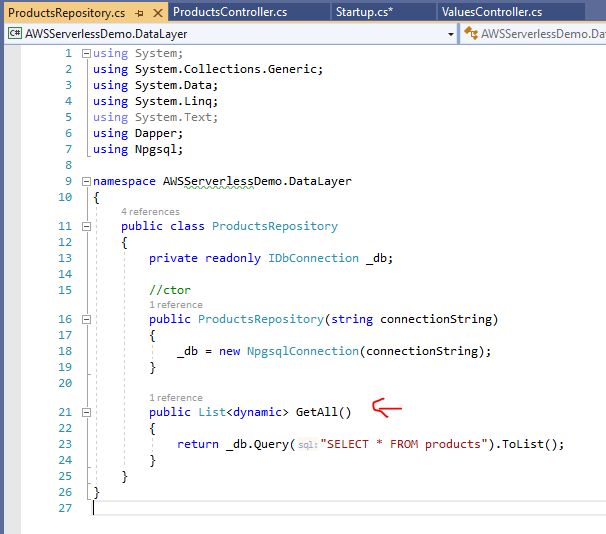Click the ToList() call on line 23
606x534 pixels.
[x=529, y=444]
